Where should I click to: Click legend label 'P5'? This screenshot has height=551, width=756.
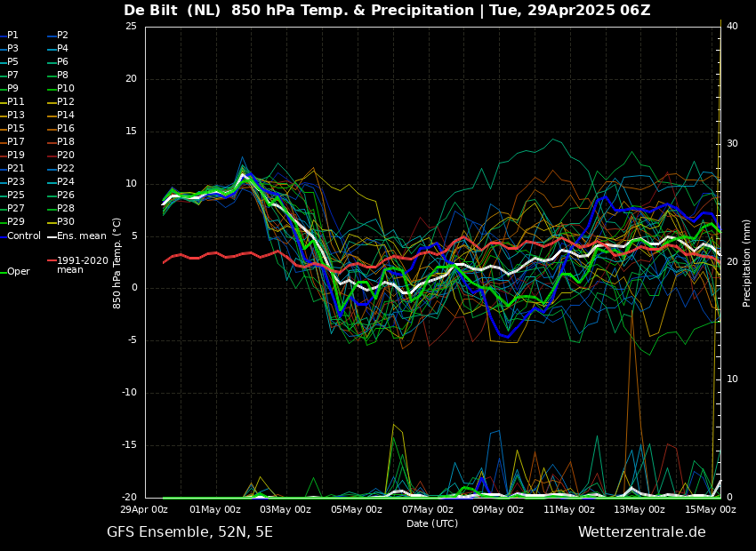pyautogui.click(x=12, y=61)
